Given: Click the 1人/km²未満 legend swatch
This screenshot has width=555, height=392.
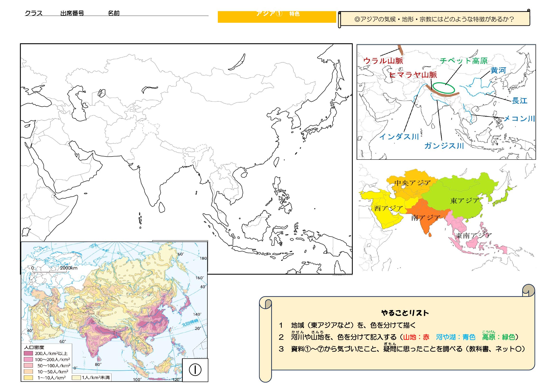Looking at the screenshot, I should (x=77, y=378).
